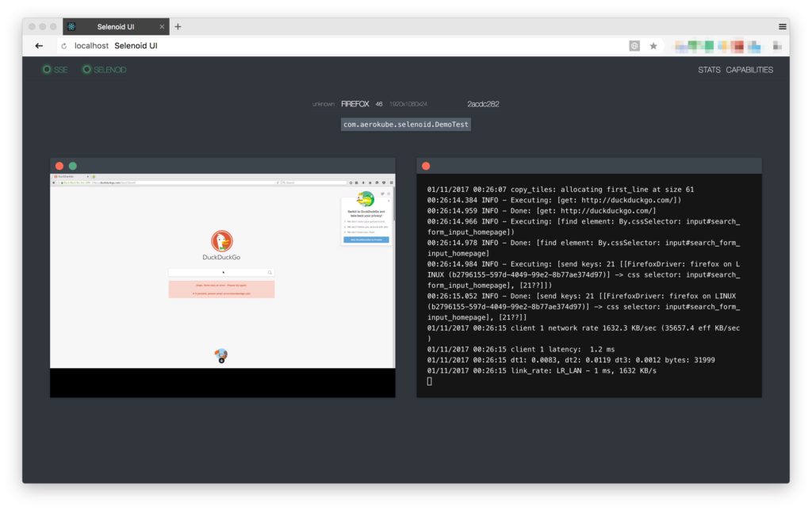Open the CAPABILITIES page
This screenshot has height=510, width=812.
click(749, 70)
